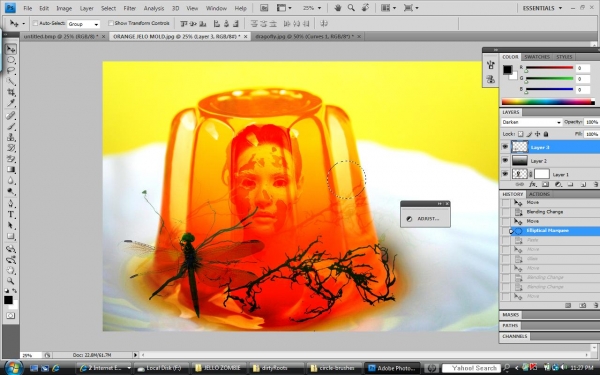The image size is (600, 375).
Task: Click the Hand tool in application bar
Action: 338,8
